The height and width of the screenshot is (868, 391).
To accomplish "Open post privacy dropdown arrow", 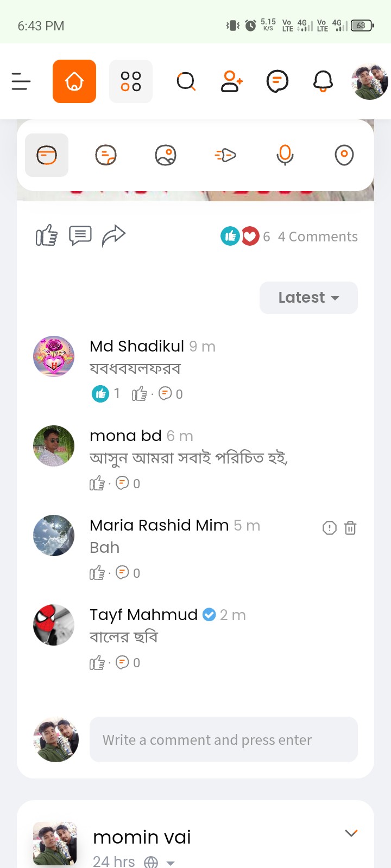I will (171, 863).
